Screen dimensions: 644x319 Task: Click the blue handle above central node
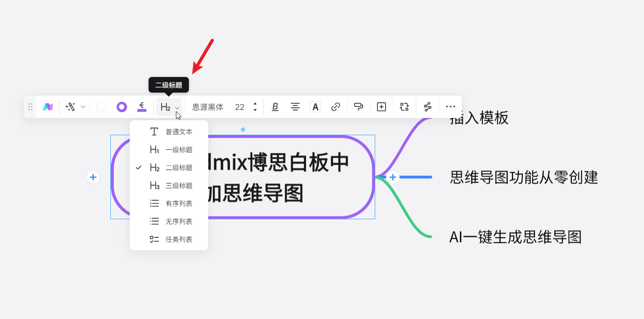pos(243,130)
